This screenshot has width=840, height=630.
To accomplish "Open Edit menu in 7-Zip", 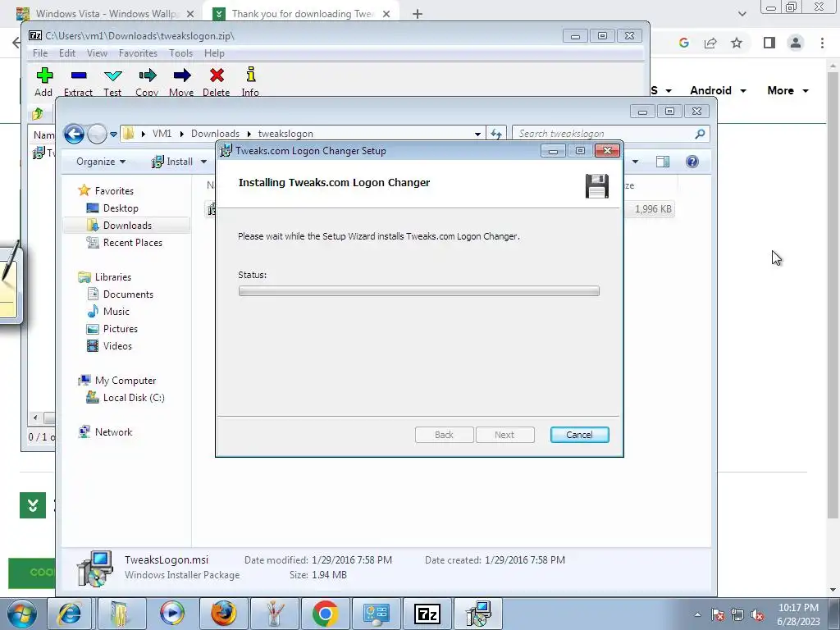I will pos(67,53).
